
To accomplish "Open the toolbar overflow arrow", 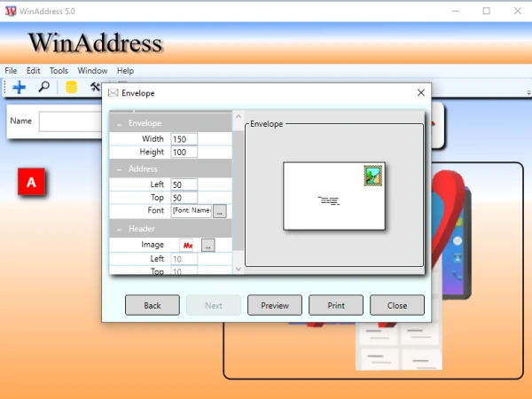I will click(528, 92).
